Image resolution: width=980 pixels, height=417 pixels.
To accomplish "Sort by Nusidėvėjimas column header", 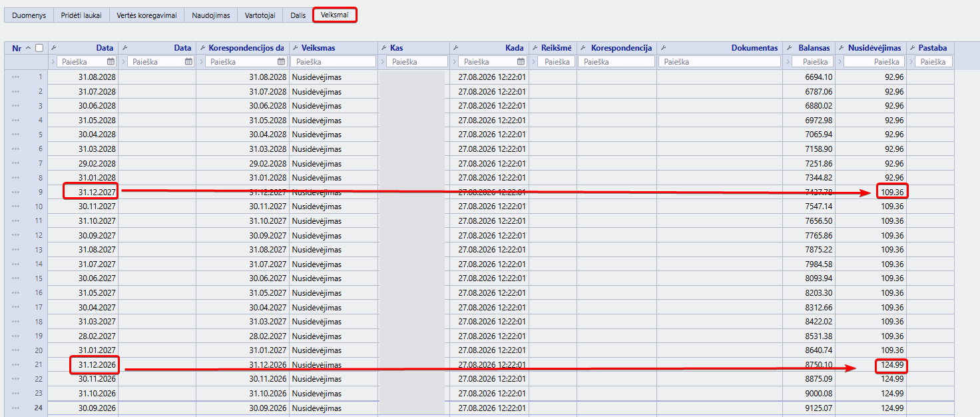I will tap(875, 48).
